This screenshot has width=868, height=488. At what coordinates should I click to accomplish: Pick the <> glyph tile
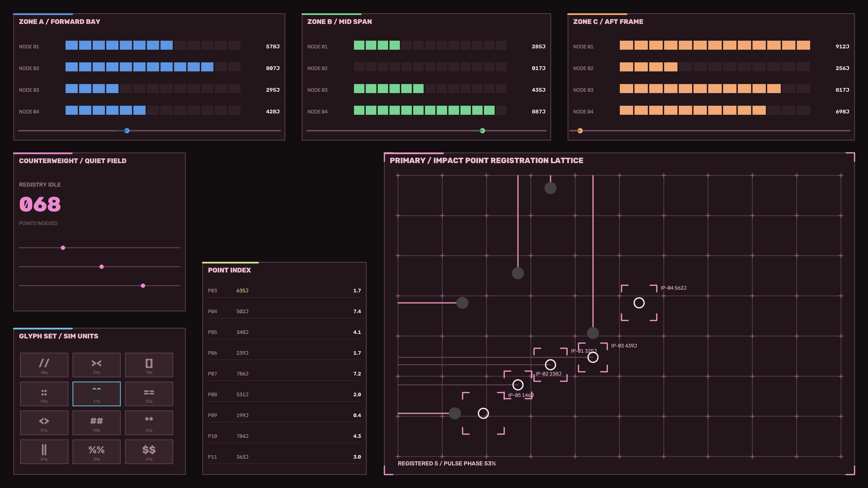(x=44, y=423)
